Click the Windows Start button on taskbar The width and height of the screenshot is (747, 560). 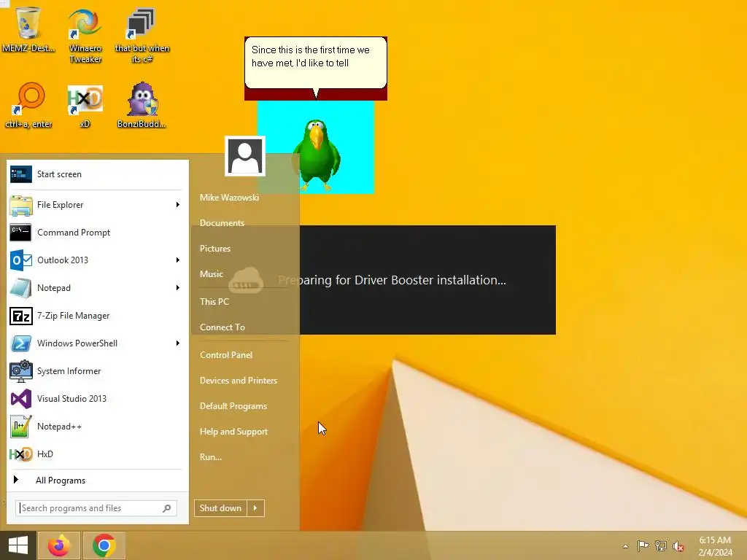pos(18,545)
